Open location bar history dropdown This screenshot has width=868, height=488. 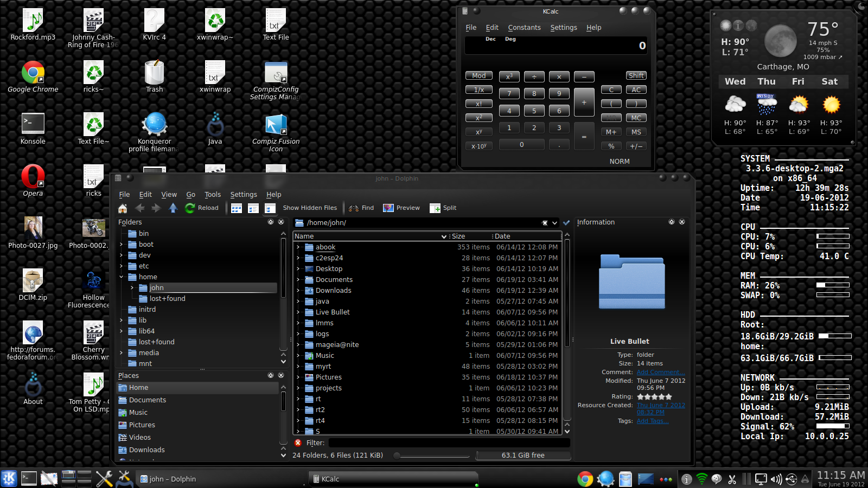coord(554,223)
